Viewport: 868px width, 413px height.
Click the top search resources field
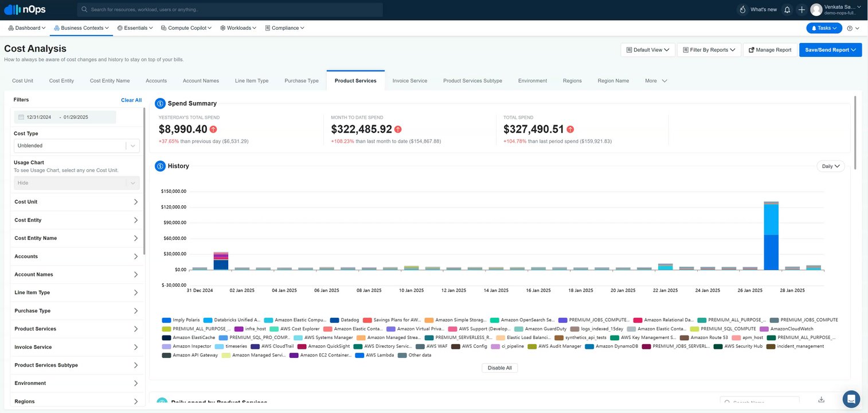tap(230, 10)
